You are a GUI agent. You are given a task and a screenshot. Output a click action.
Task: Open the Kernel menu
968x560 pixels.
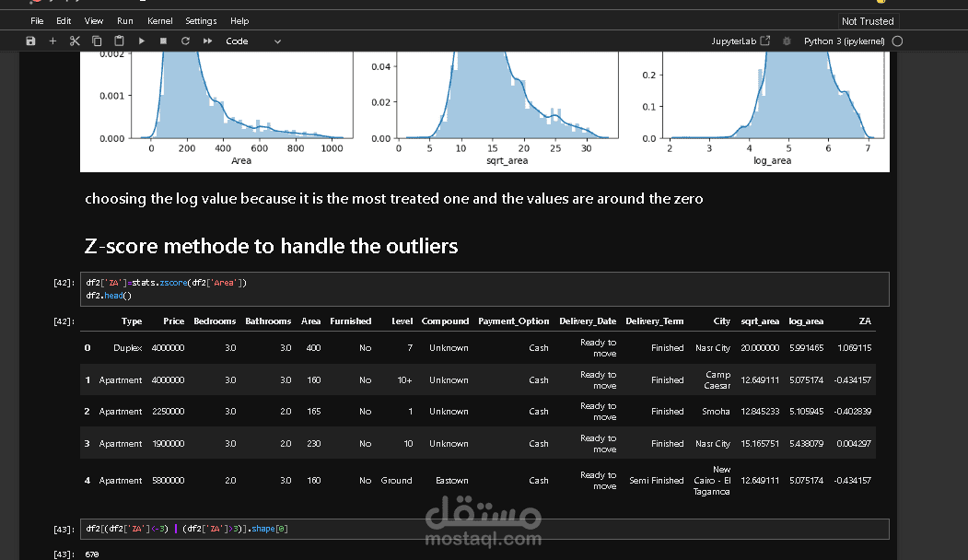[160, 21]
